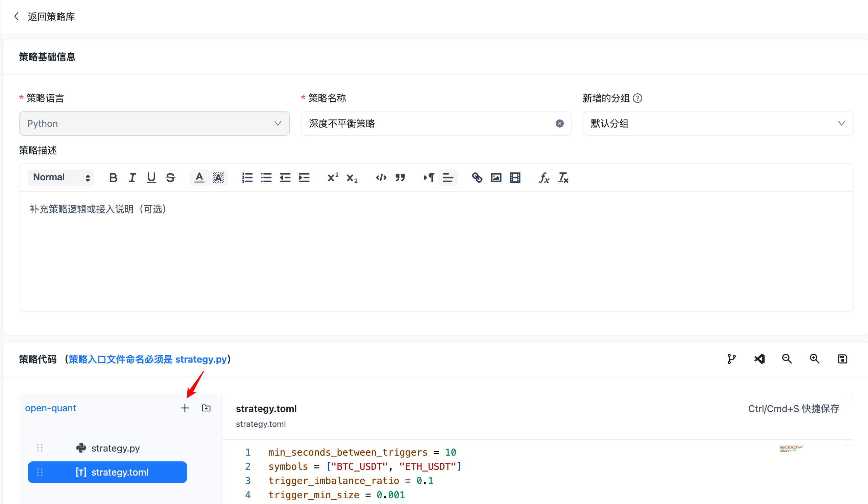Viewport: 868px width, 504px height.
Task: Expand the 默认分组 group dropdown
Action: click(x=718, y=123)
